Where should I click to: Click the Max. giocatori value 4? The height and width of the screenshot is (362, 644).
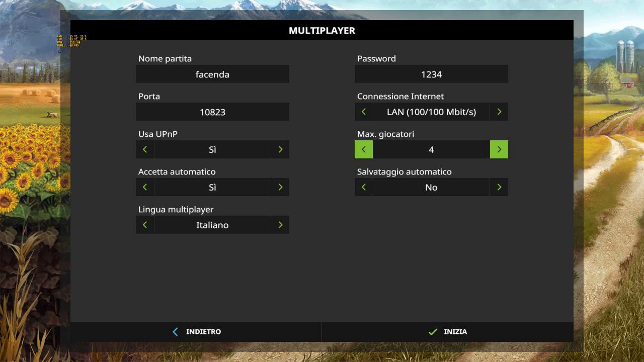(431, 149)
